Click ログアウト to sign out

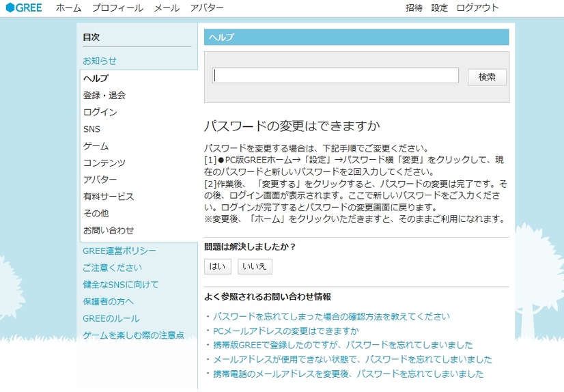(477, 8)
